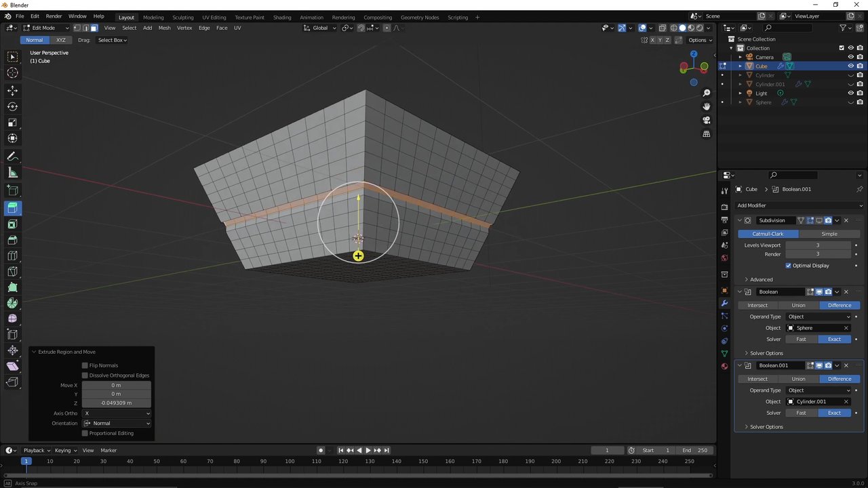Play the animation forward
The width and height of the screenshot is (868, 488).
coord(368,450)
